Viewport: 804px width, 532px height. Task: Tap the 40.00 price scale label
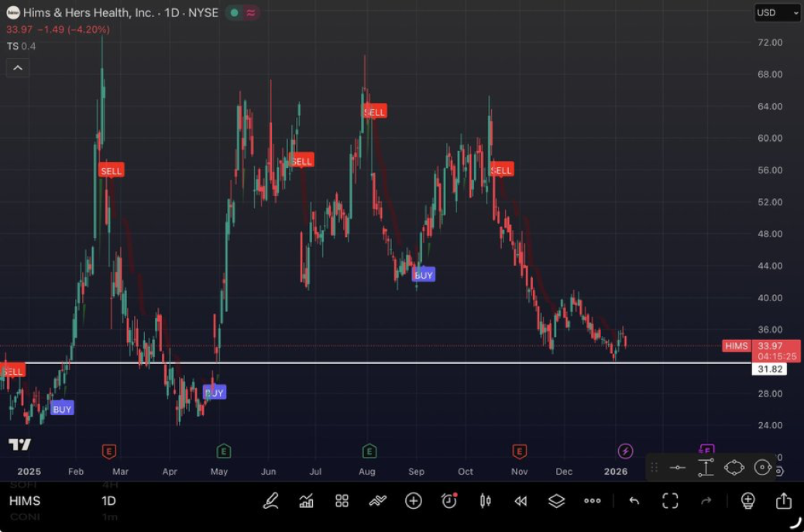tap(770, 298)
